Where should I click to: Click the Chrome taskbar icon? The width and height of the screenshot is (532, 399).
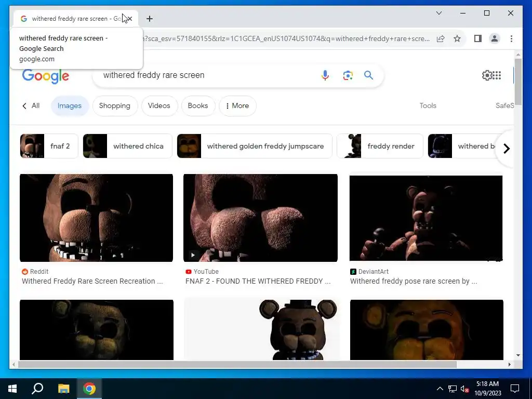point(89,389)
